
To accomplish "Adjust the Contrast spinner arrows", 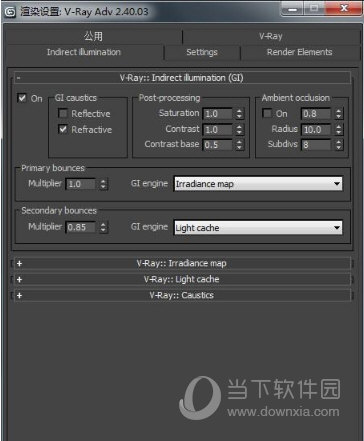I will tap(239, 129).
